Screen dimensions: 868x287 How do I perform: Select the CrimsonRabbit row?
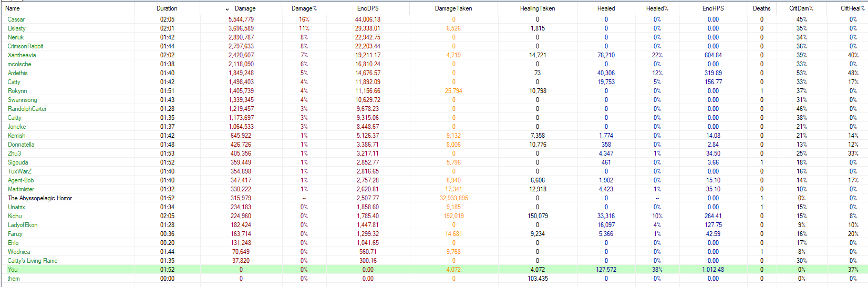click(25, 46)
